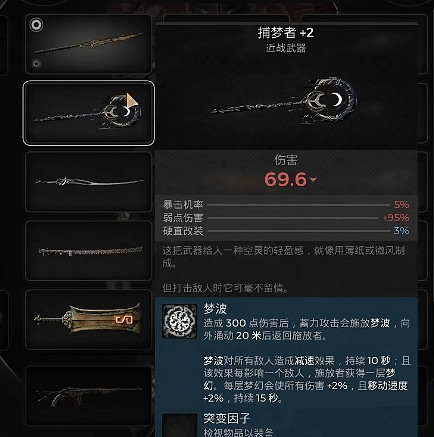
Task: Click the red down arrow beside 69.6
Action: (x=313, y=180)
